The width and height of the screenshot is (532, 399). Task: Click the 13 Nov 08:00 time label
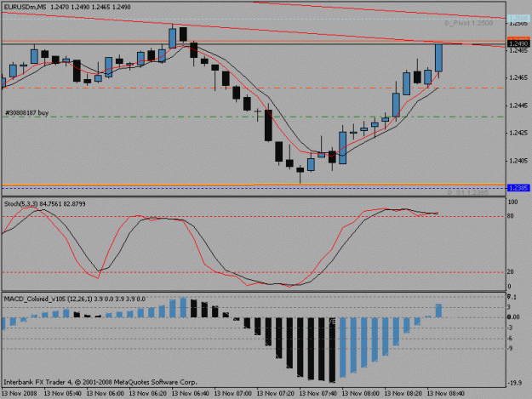(x=360, y=393)
